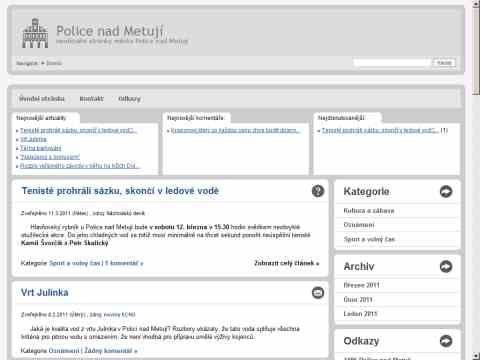Select Kultura a zábava category
The image size is (480, 360).
point(369,211)
